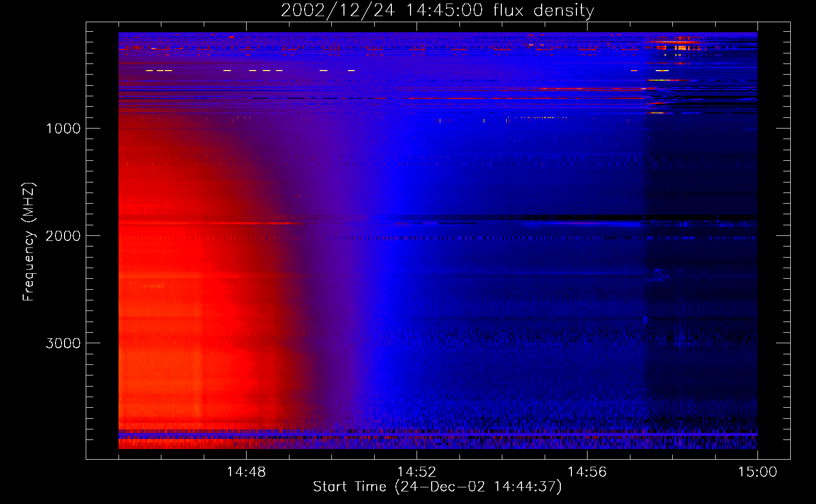
Task: Click the 3000 frequency tick label
Action: click(x=63, y=343)
